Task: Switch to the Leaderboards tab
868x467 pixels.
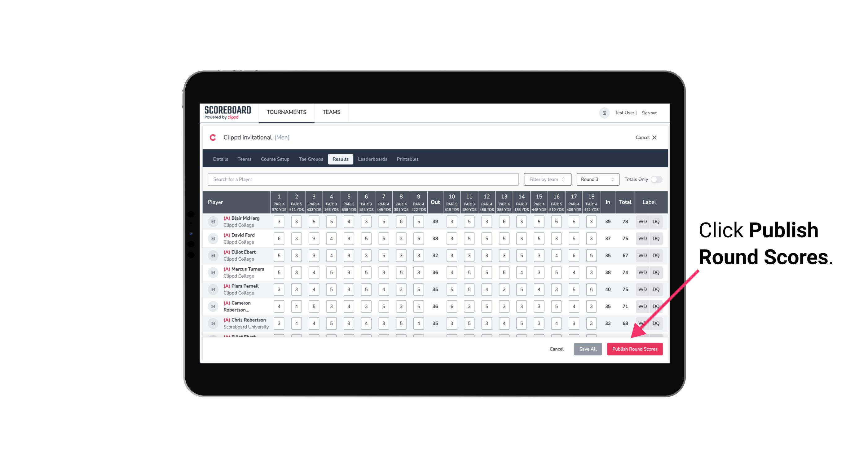Action: (x=373, y=159)
